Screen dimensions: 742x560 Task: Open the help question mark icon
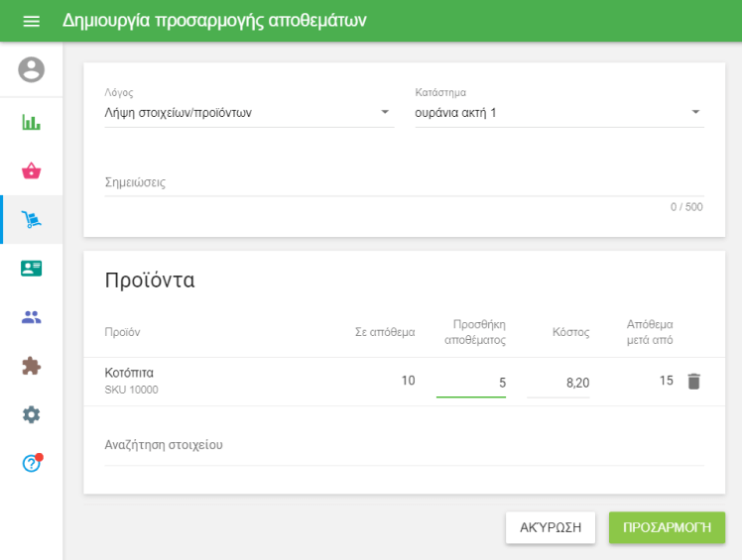[32, 463]
